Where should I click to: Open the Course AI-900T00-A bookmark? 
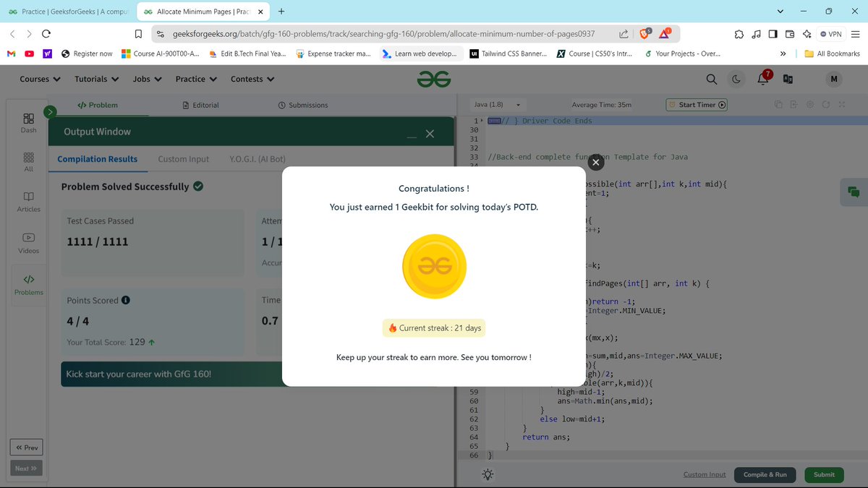pos(161,53)
